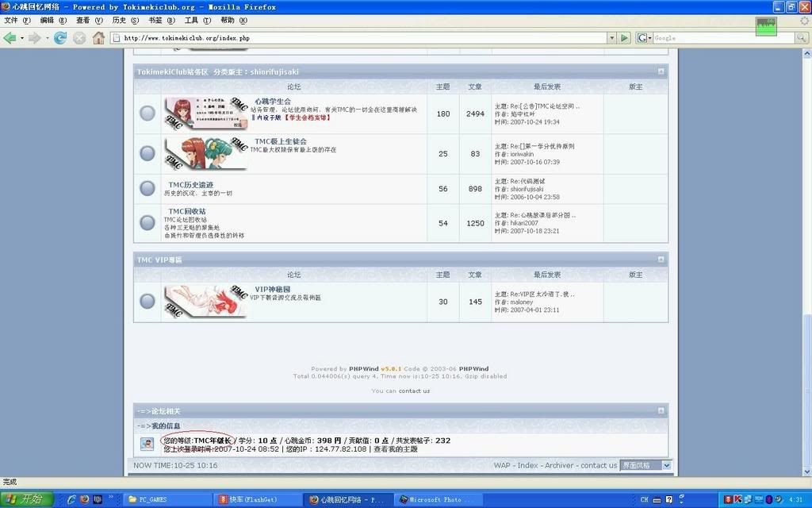Screen dimensions: 812x508
Task: Open the address bar URL history dropdown
Action: tap(611, 38)
